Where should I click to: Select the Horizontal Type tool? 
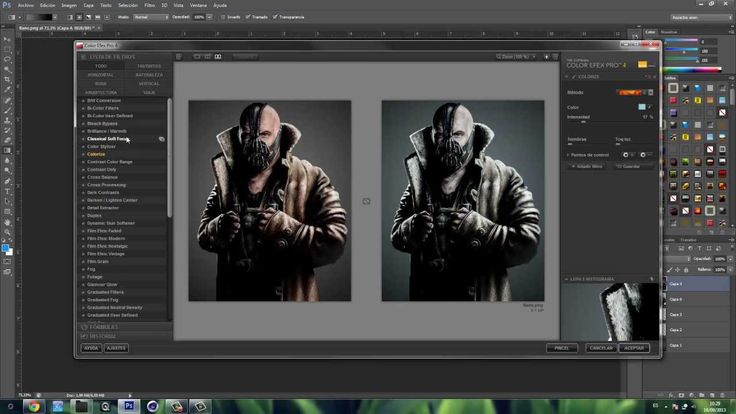(7, 192)
